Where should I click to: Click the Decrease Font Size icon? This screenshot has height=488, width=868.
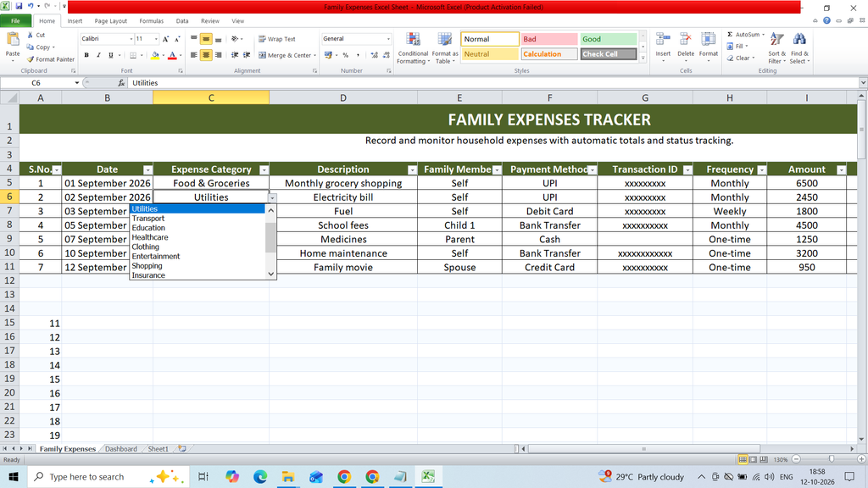pyautogui.click(x=177, y=39)
